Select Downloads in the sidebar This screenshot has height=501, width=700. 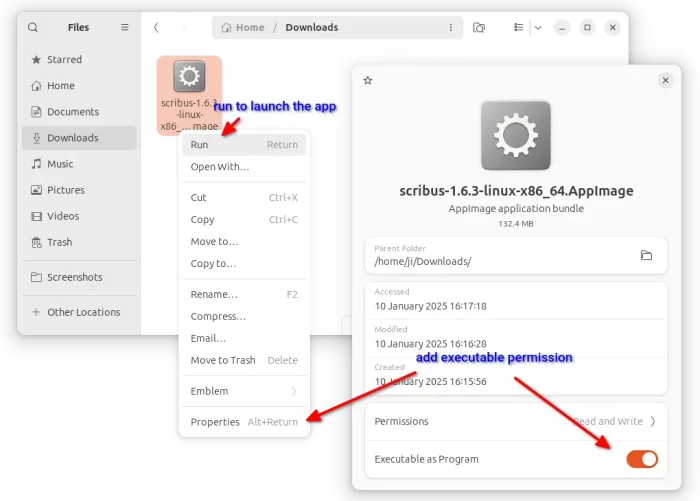tap(79, 138)
